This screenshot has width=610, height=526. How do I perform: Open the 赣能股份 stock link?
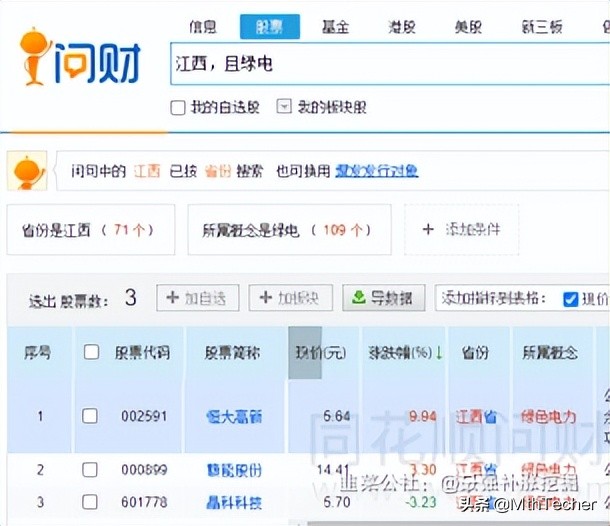234,470
